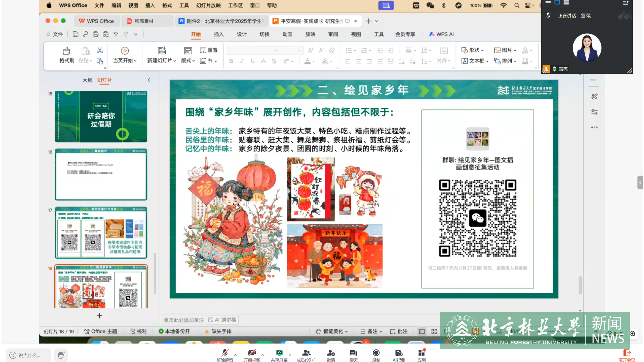Toggle Strikethrough formatting
644x362 pixels.
tap(263, 61)
